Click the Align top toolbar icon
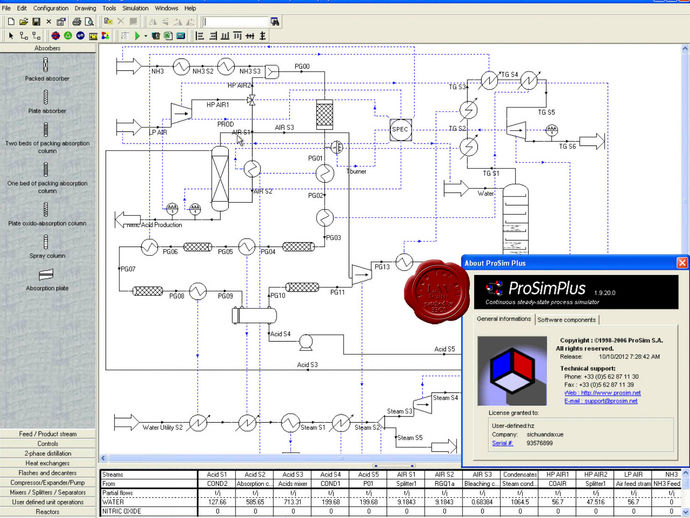690x518 pixels. click(x=238, y=36)
